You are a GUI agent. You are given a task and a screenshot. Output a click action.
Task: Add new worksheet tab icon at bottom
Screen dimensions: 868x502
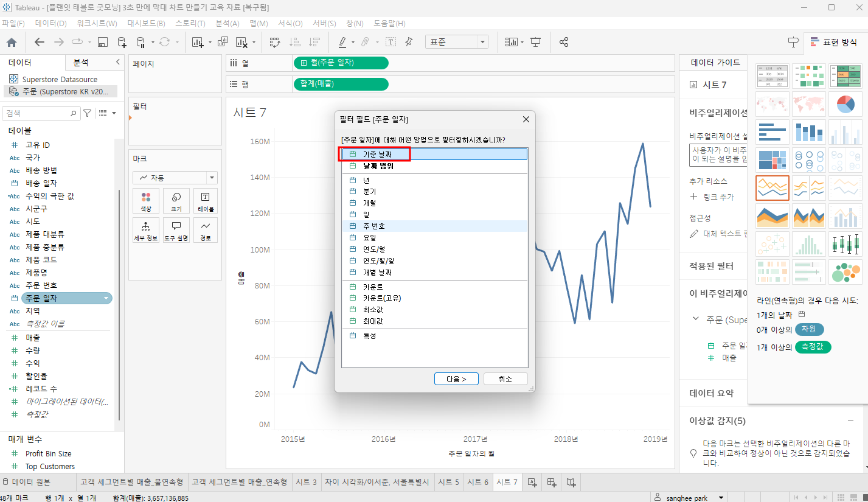point(532,482)
